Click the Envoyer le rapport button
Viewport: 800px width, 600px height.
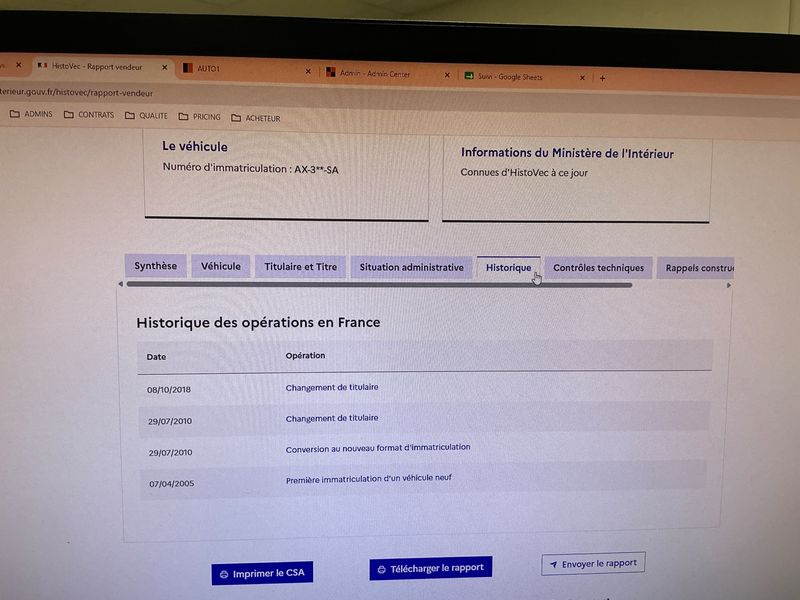[x=593, y=564]
